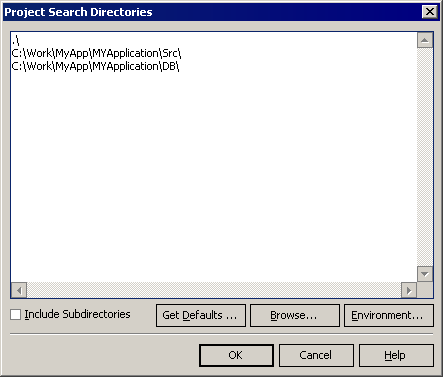Open the Browse dialog button

click(x=295, y=315)
